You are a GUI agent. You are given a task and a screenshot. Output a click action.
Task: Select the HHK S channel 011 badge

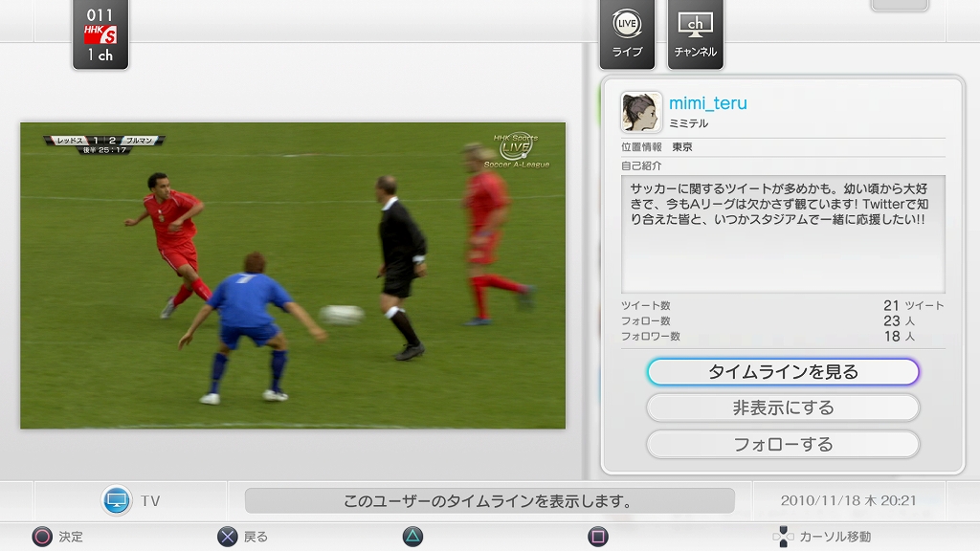pyautogui.click(x=100, y=34)
